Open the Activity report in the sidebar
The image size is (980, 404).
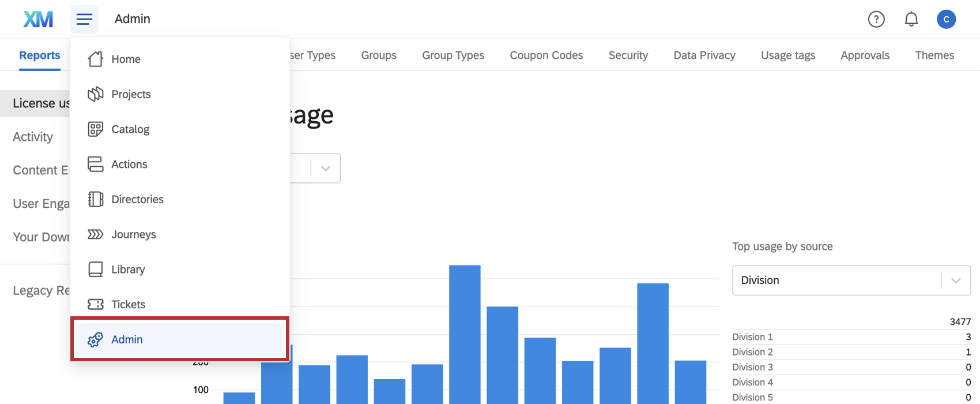(33, 137)
